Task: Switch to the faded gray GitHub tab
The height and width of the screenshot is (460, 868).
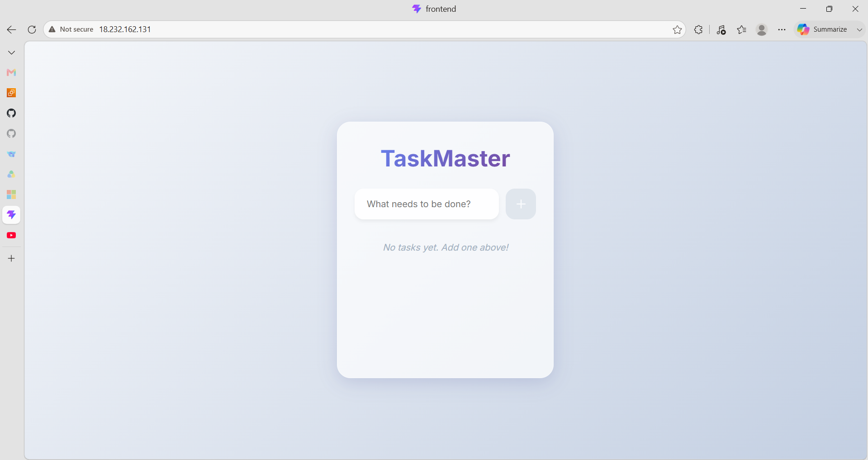Action: click(11, 133)
